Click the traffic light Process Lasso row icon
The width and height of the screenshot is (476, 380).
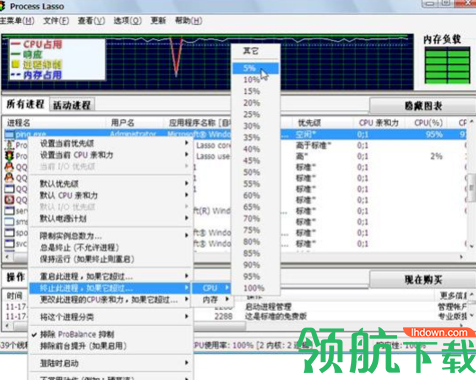click(9, 156)
